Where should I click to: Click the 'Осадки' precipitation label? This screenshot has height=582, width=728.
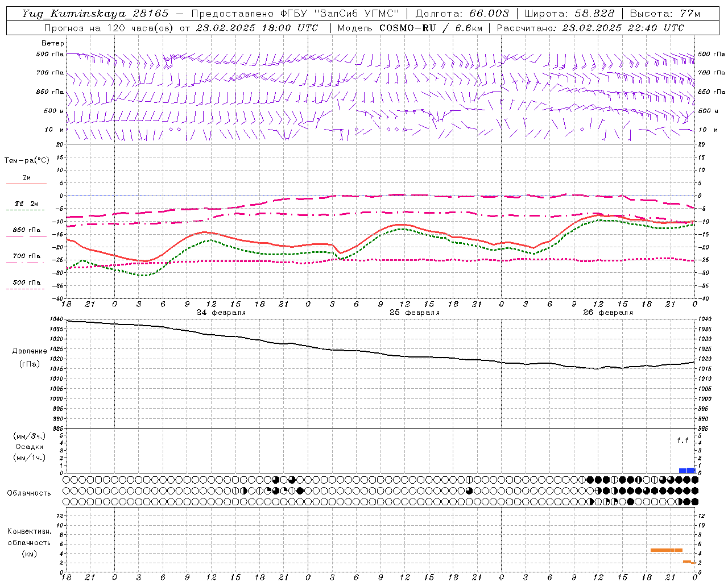coord(30,447)
